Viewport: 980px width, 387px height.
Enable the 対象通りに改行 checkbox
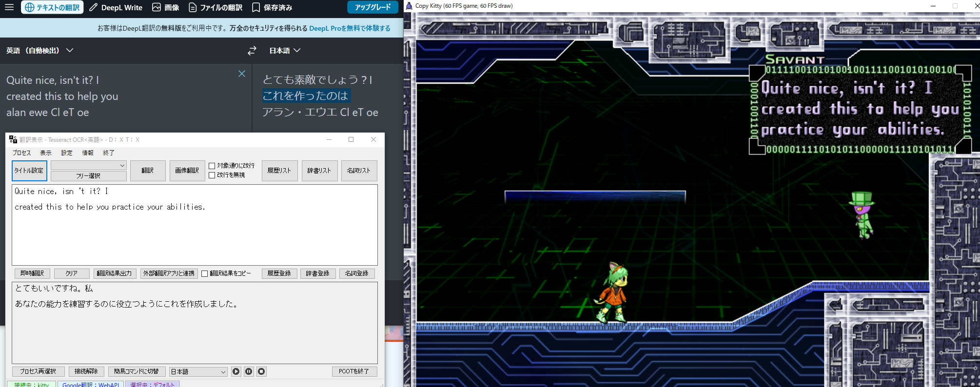212,166
